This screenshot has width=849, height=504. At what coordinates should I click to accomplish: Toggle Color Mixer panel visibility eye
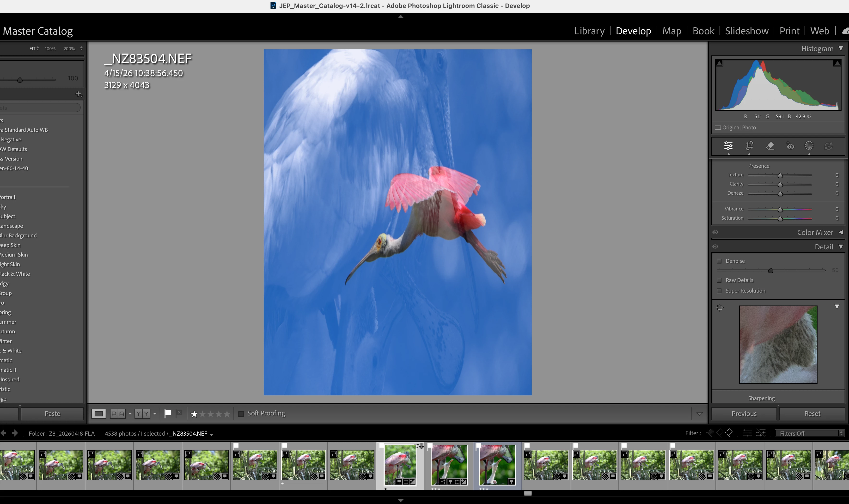pyautogui.click(x=715, y=232)
